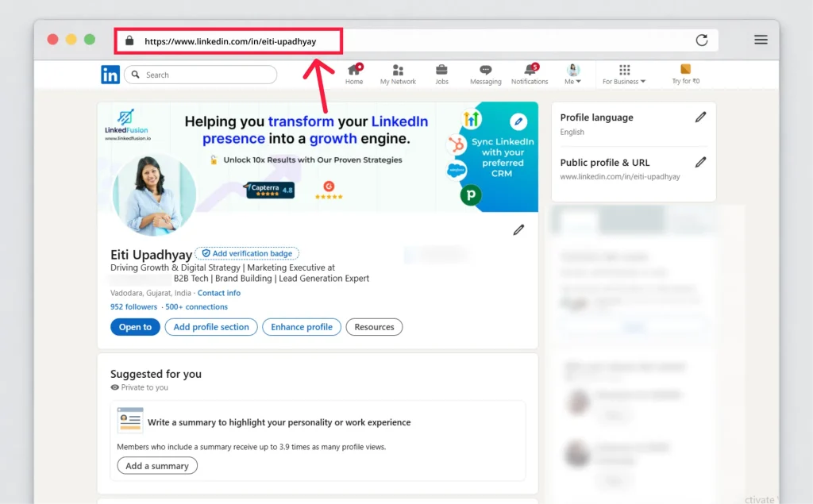Click the Eiti Upadhyay profile photo

155,194
